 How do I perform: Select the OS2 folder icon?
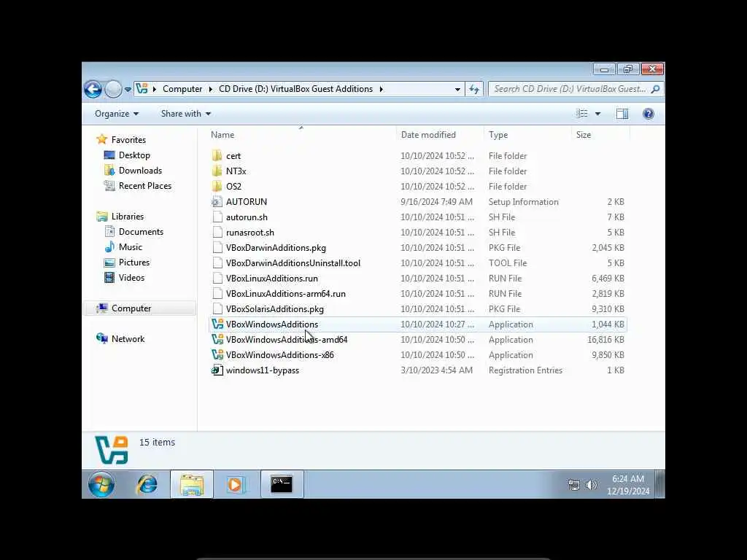click(x=217, y=186)
